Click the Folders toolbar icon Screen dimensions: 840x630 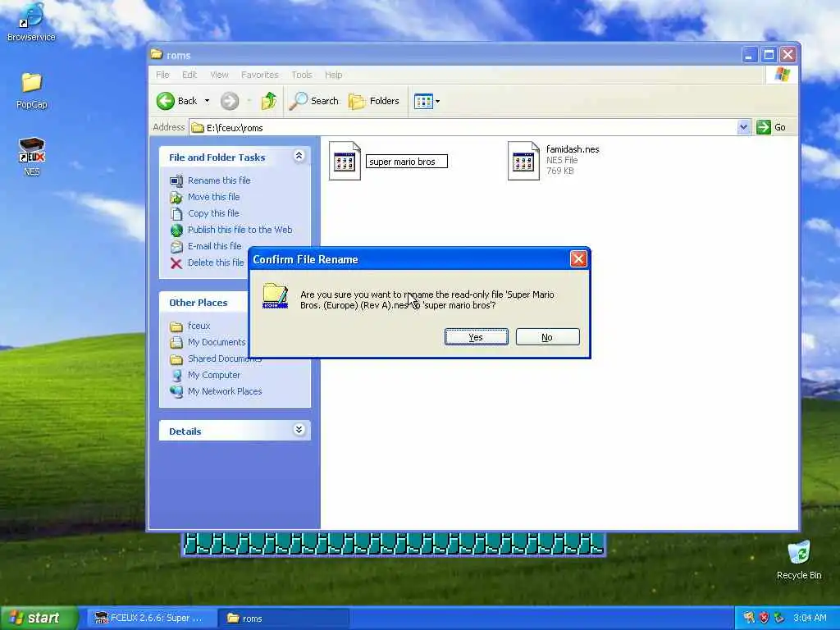pyautogui.click(x=357, y=101)
